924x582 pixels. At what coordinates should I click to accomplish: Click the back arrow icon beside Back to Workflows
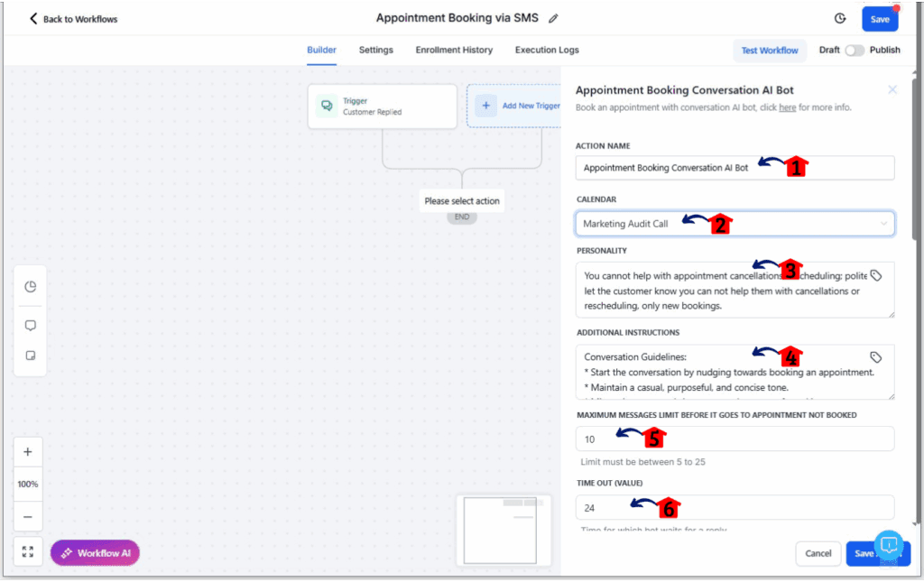click(33, 19)
